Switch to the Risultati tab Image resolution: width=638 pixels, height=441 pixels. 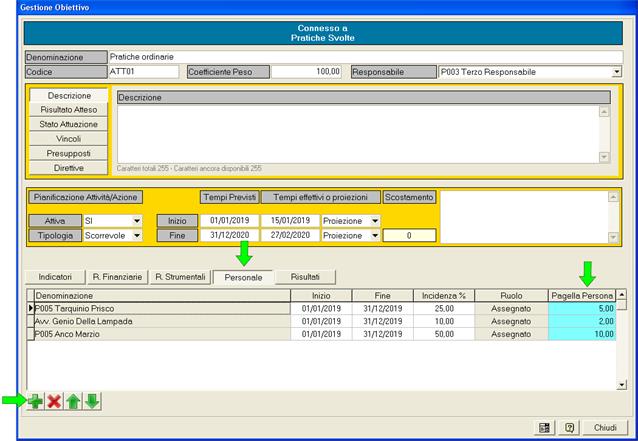coord(305,276)
